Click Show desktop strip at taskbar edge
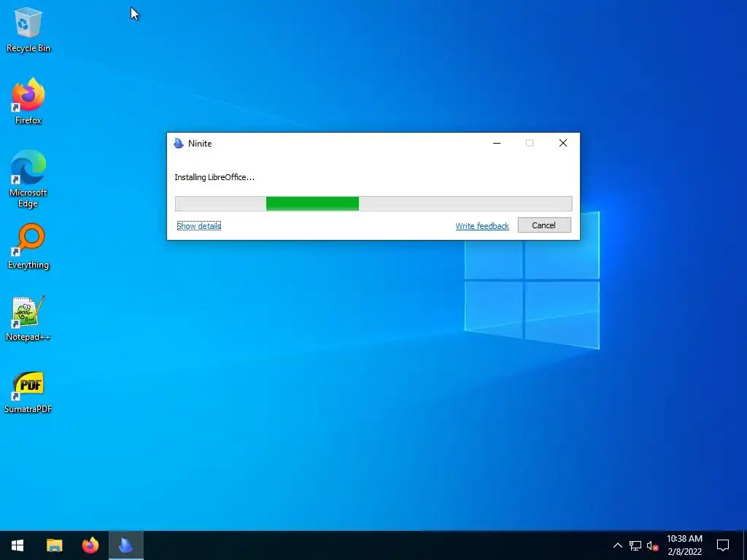Viewport: 747px width, 560px height. click(745, 545)
